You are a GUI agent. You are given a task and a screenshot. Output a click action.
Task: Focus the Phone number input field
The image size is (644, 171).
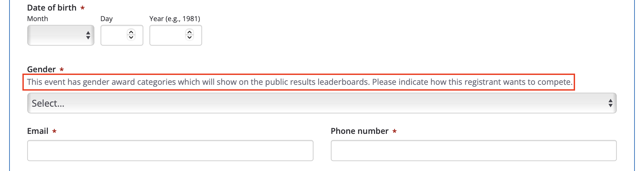(x=473, y=151)
